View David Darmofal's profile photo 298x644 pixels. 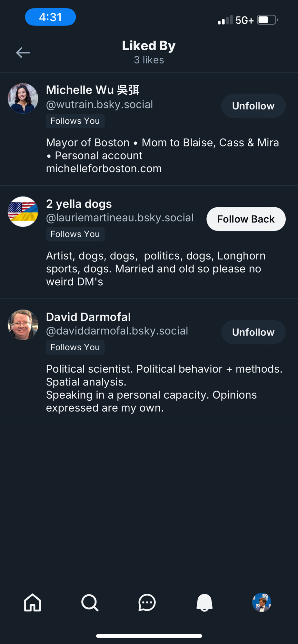(23, 325)
